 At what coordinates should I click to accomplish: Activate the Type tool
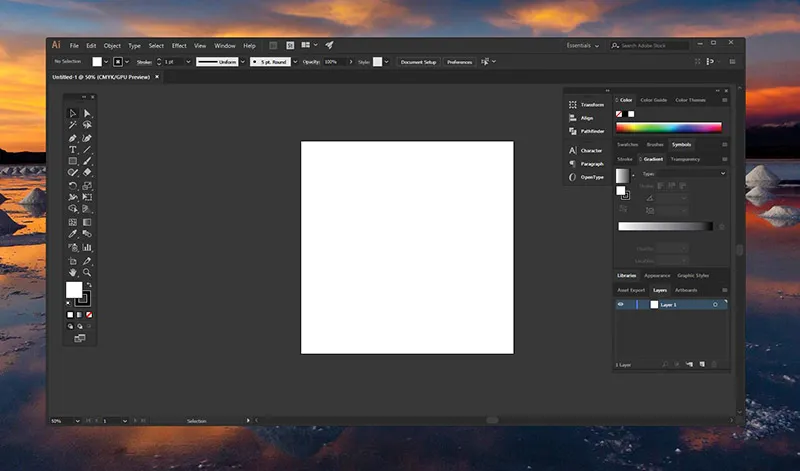point(73,149)
